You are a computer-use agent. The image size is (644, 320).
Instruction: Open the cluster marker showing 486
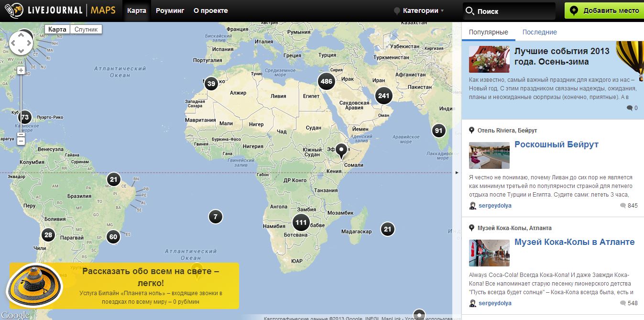point(327,81)
